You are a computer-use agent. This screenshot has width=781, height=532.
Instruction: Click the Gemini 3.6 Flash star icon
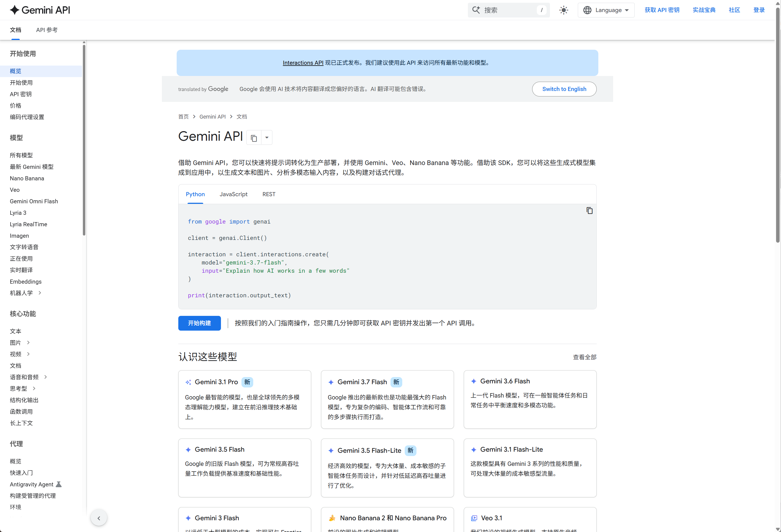click(474, 381)
